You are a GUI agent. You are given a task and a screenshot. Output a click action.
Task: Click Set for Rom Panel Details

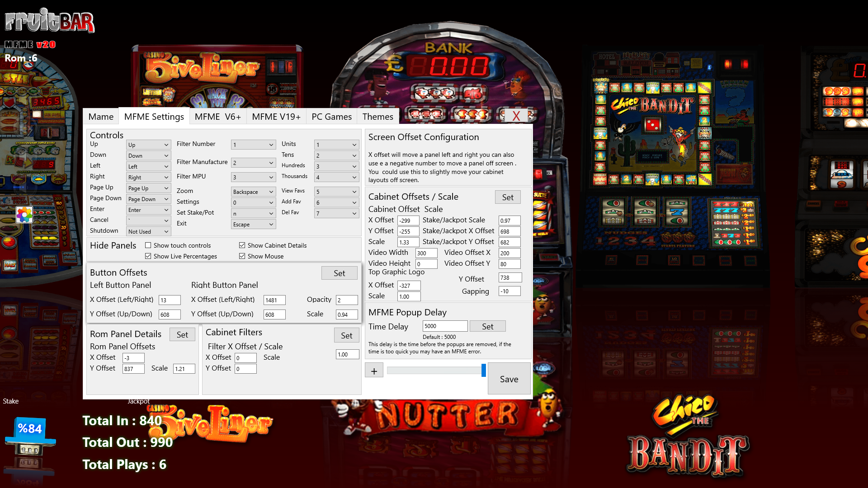pyautogui.click(x=182, y=334)
